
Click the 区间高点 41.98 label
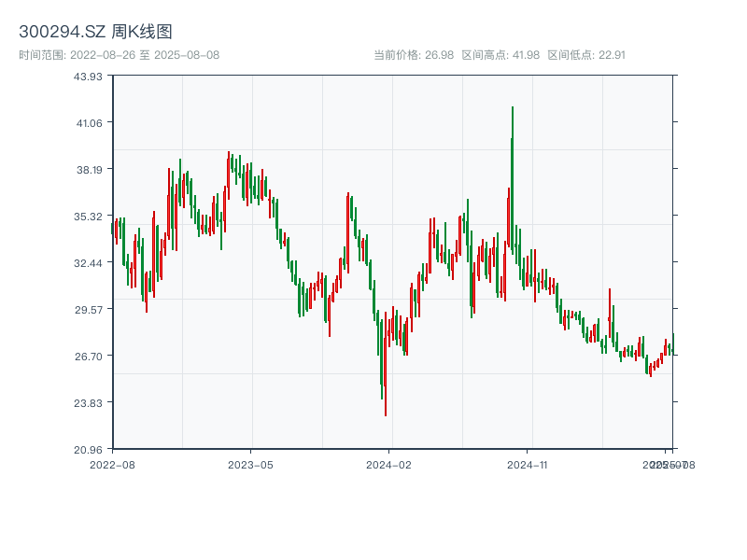(x=500, y=55)
